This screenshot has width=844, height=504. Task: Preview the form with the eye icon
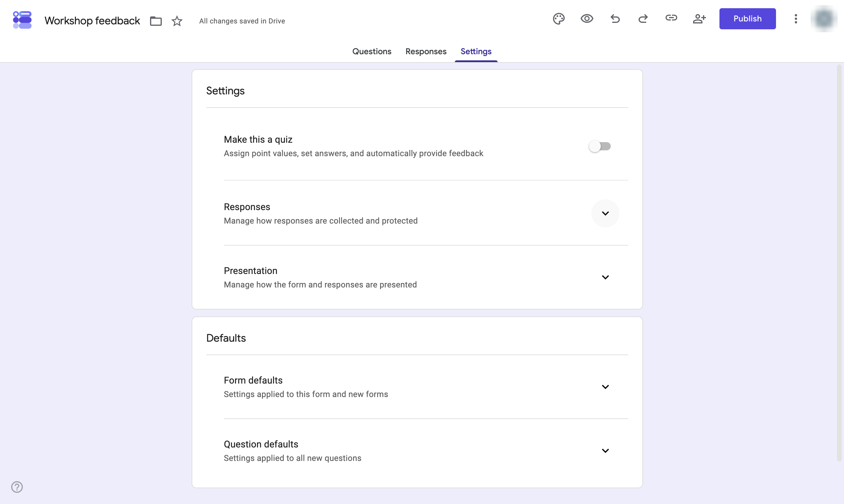pyautogui.click(x=587, y=19)
